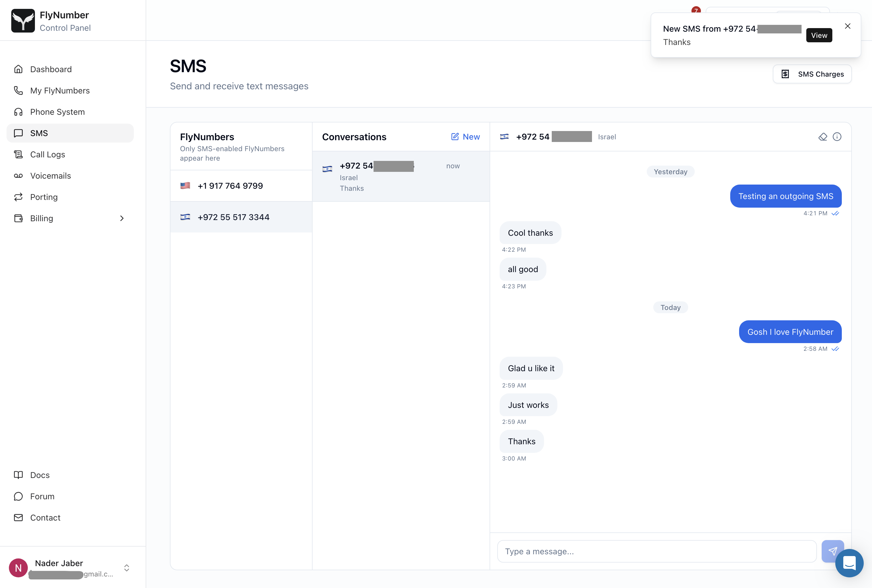Open the Phone System section
The height and width of the screenshot is (588, 872).
point(70,112)
